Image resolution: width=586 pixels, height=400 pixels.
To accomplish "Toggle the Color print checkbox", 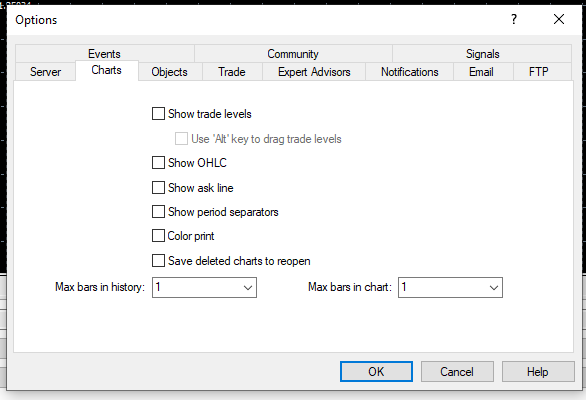I will coord(158,236).
